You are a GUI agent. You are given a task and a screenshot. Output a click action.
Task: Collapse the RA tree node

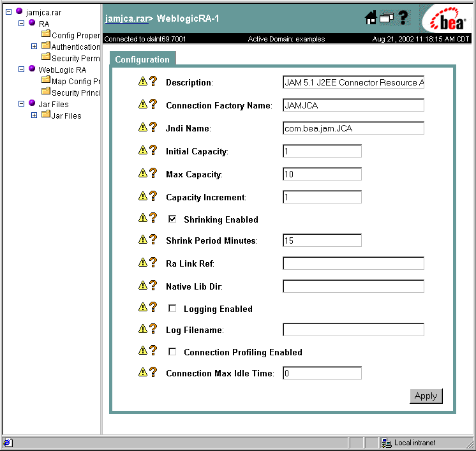pos(21,24)
